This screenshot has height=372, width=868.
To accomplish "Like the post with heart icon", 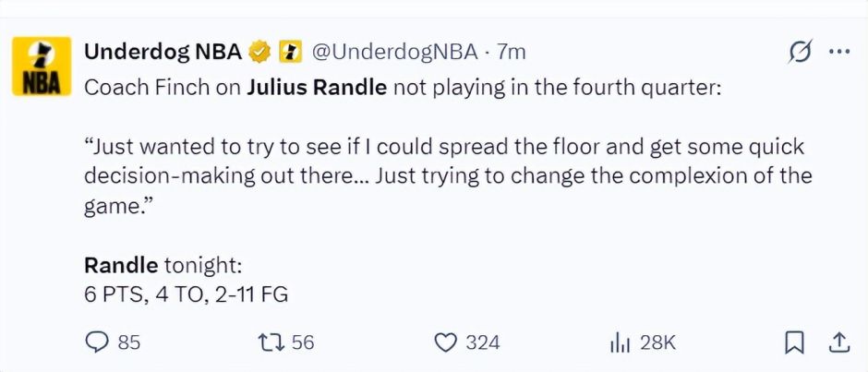I will (446, 342).
